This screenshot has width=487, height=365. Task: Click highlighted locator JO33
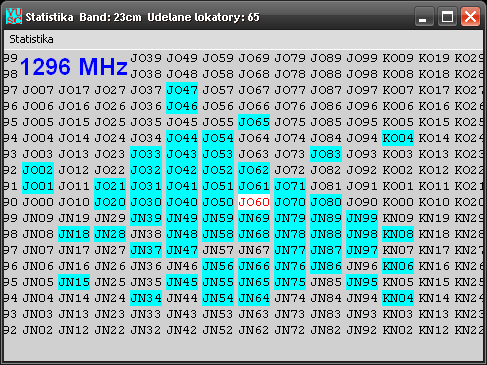[x=146, y=154]
